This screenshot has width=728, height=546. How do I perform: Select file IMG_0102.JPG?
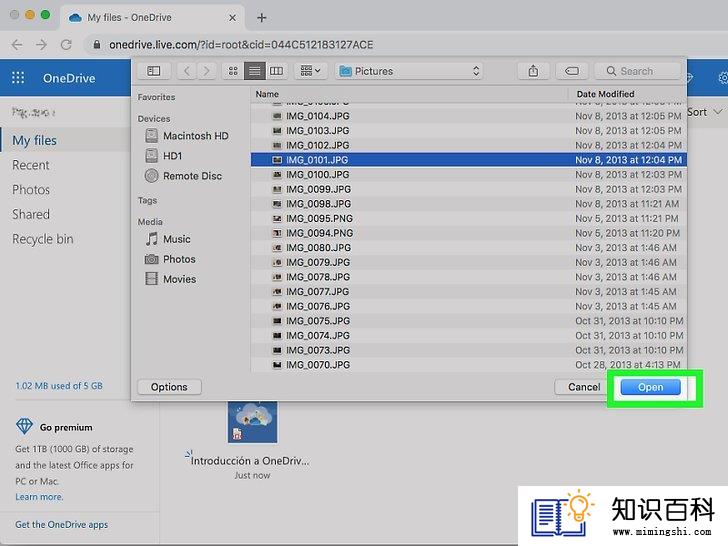click(x=469, y=145)
